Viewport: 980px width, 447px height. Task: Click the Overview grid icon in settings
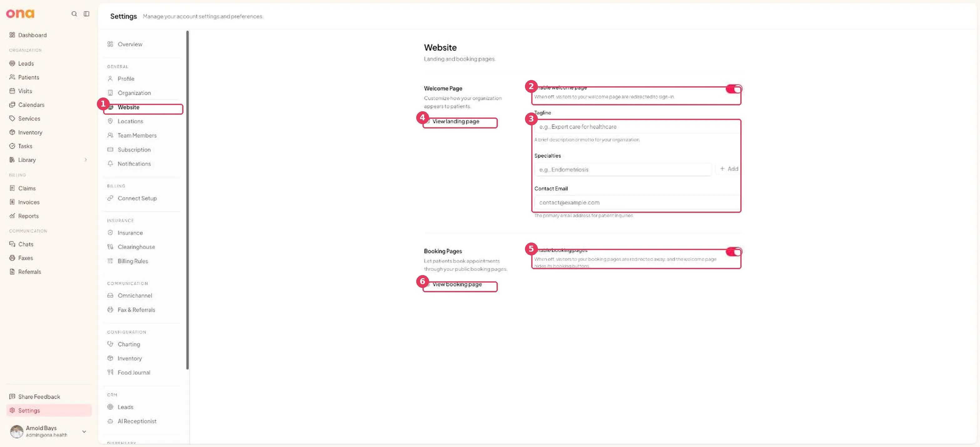110,44
